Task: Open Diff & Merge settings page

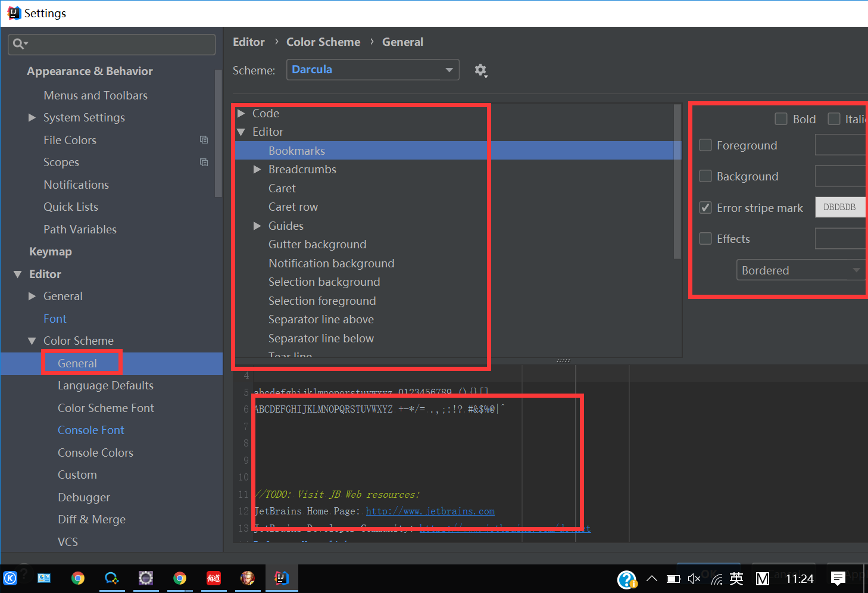Action: pos(92,519)
